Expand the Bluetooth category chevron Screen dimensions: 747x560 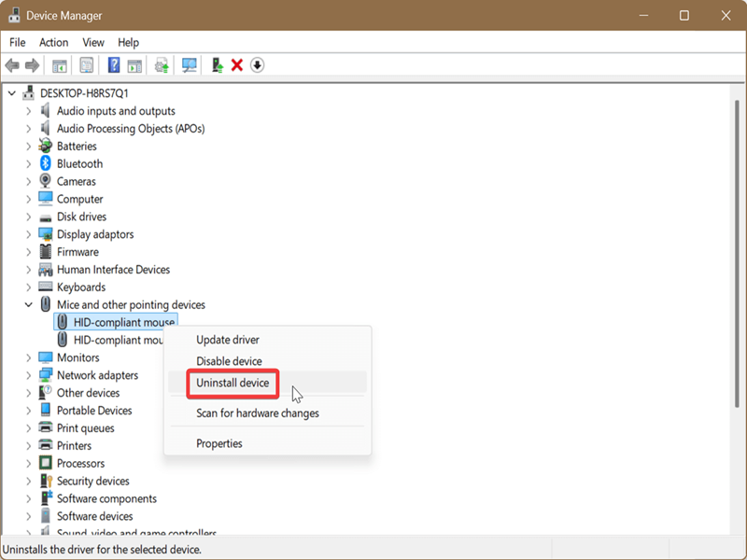pos(29,164)
